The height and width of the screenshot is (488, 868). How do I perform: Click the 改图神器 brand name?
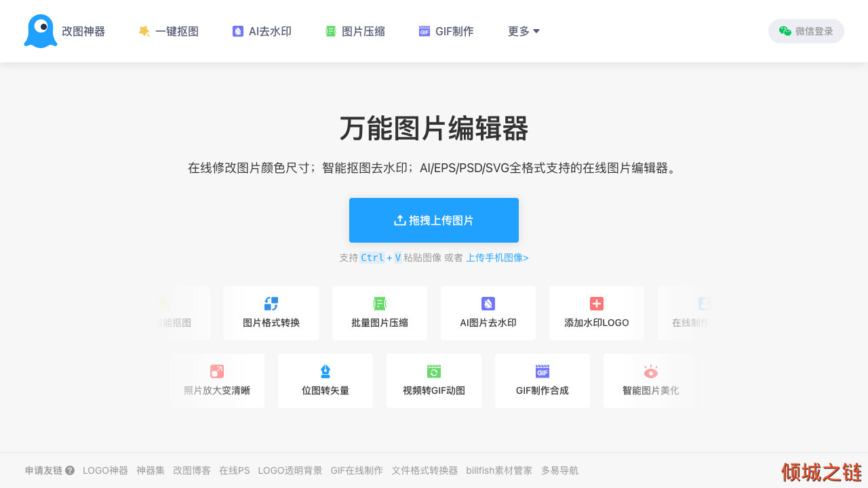(83, 31)
